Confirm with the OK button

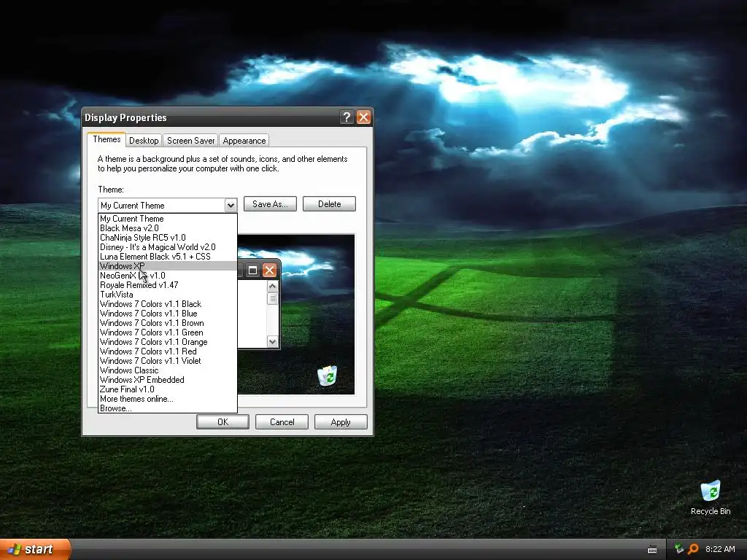[222, 422]
